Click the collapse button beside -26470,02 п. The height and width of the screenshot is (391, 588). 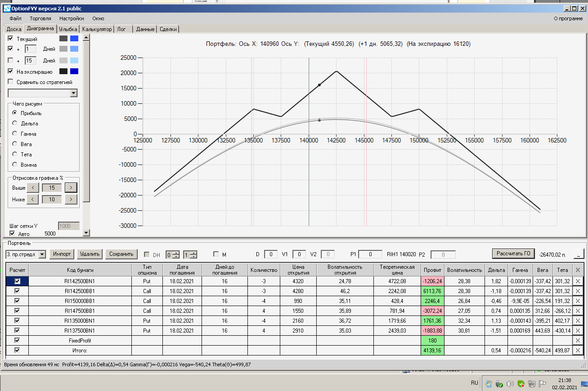pyautogui.click(x=579, y=254)
